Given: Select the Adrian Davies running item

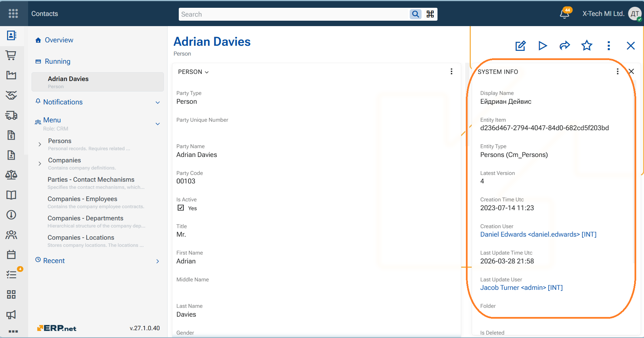Looking at the screenshot, I should (98, 82).
